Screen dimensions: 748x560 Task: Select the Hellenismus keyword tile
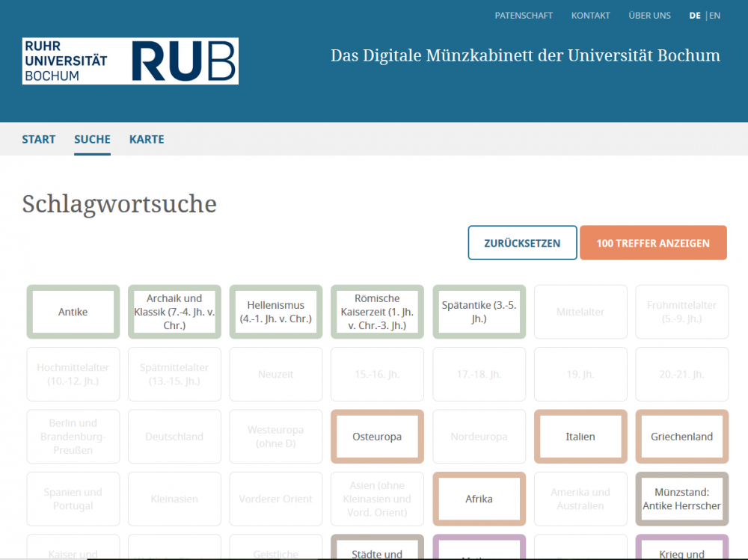tap(276, 312)
